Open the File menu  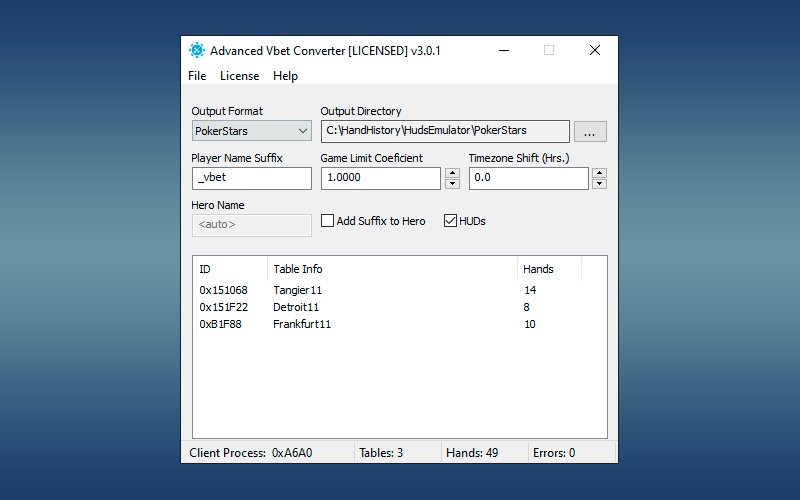[x=197, y=76]
